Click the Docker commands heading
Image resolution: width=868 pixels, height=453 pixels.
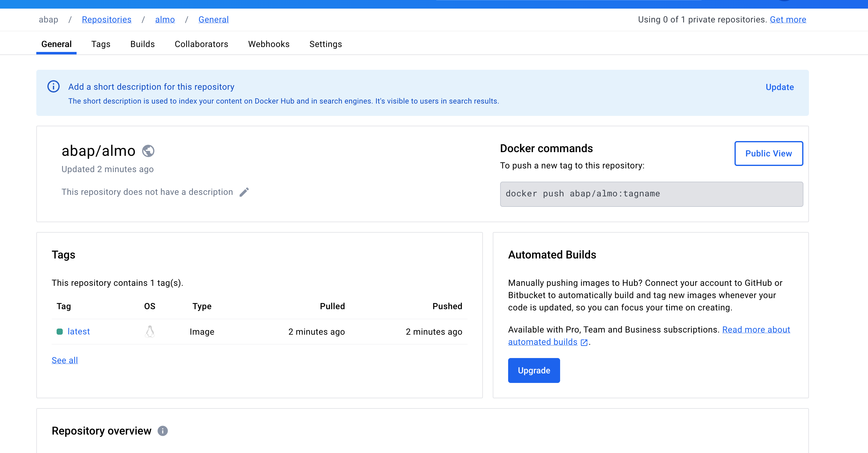tap(546, 148)
